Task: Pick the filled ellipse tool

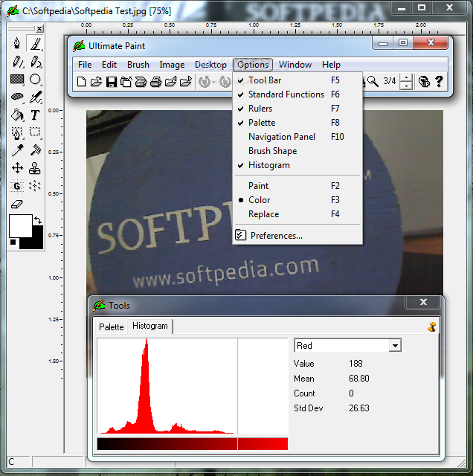Action: point(17,97)
